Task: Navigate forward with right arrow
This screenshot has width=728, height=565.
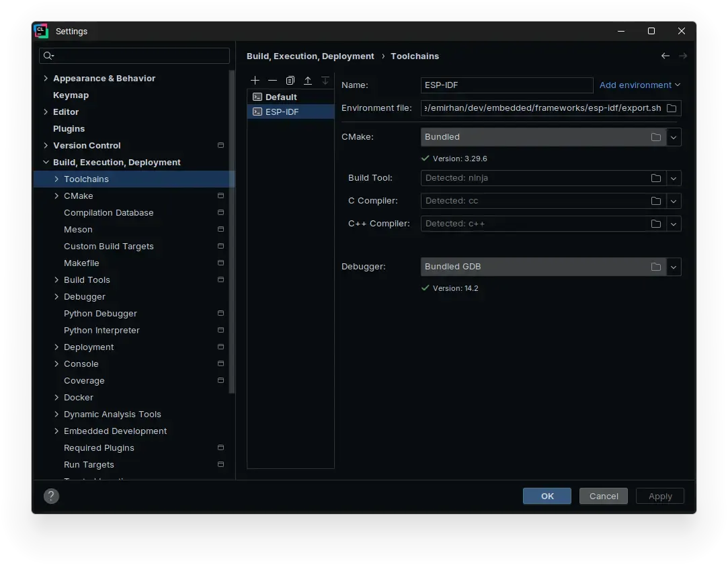Action: tap(682, 56)
